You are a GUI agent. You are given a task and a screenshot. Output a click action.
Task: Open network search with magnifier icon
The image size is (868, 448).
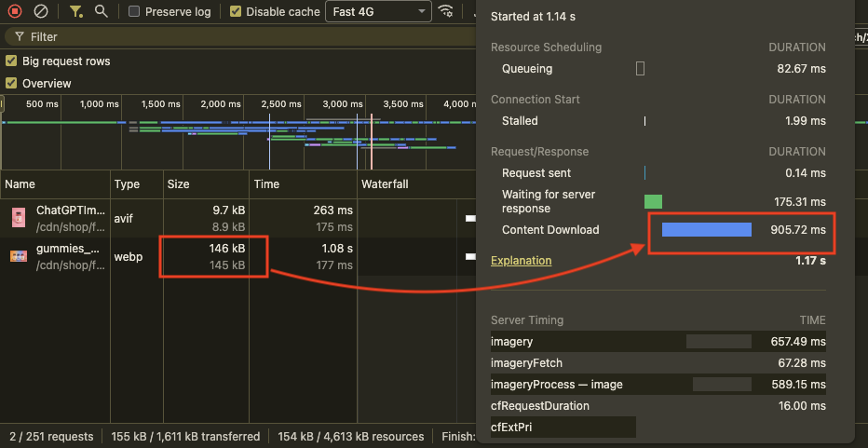[x=101, y=12]
